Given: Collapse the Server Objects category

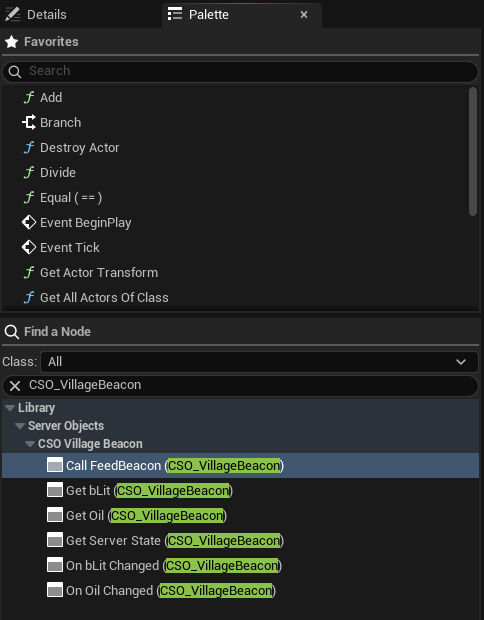Looking at the screenshot, I should (x=20, y=426).
